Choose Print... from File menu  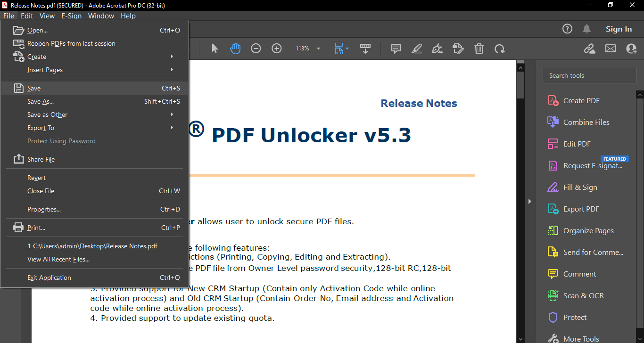(x=95, y=228)
